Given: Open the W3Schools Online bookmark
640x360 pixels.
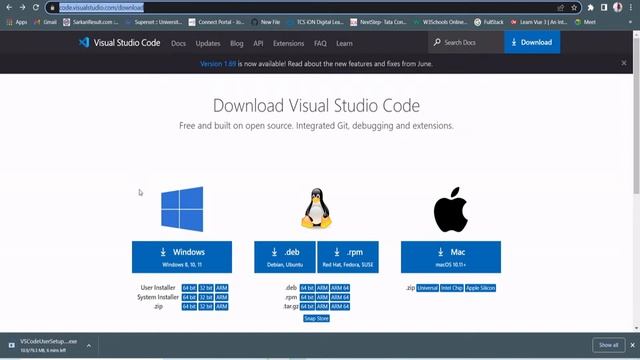Looking at the screenshot, I should [441, 22].
